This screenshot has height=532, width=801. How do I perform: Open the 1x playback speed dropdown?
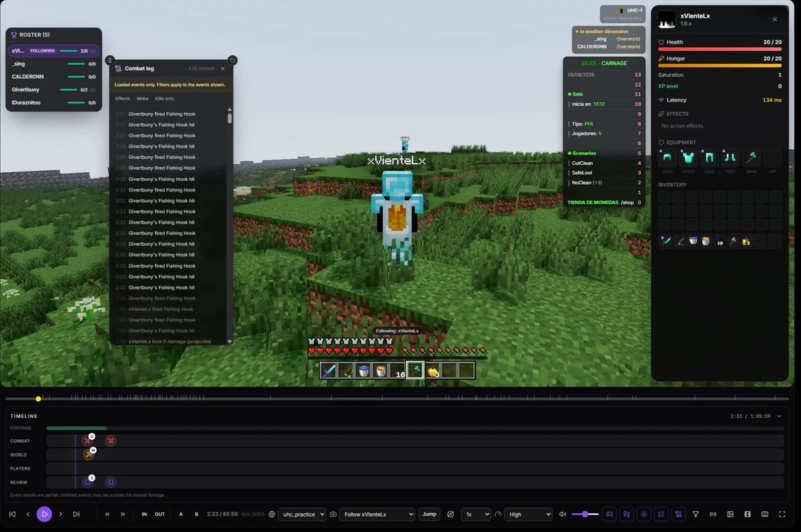coord(476,514)
